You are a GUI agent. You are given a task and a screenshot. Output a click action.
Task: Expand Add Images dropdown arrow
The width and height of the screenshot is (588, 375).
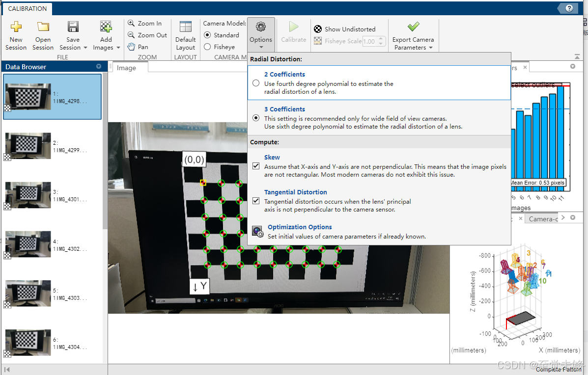(118, 48)
